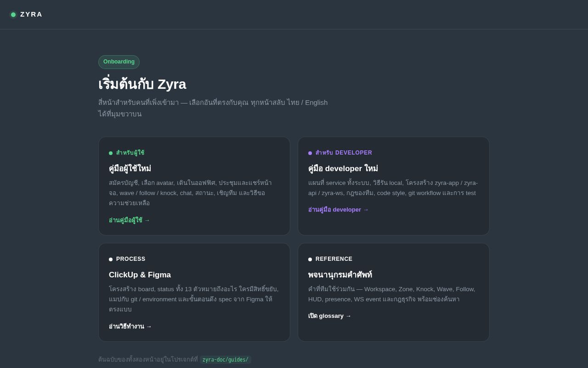Open the เปิด glossary link
This screenshot has height=368, width=588.
[330, 316]
